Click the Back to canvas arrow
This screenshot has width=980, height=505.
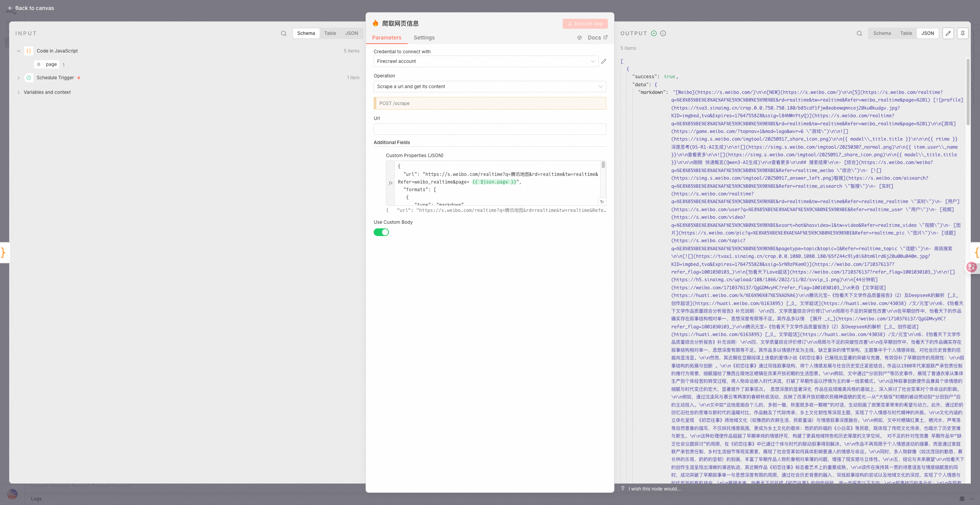pos(10,8)
